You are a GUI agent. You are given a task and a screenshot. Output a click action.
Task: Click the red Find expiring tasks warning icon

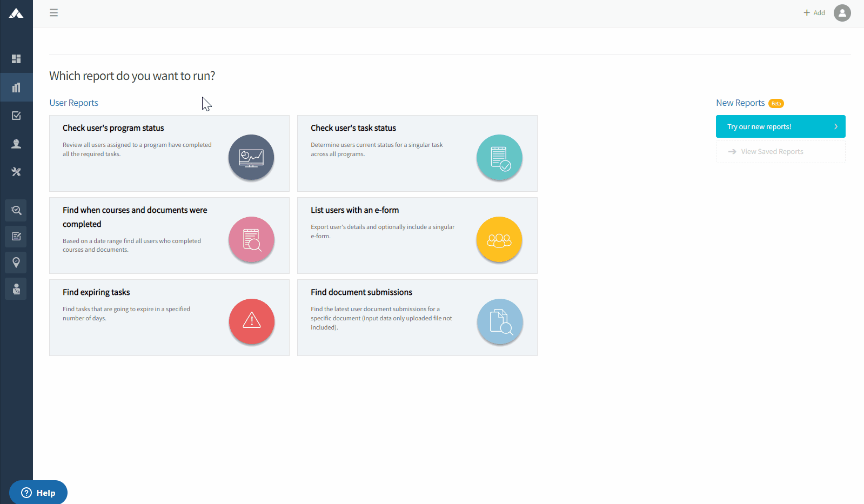point(252,321)
